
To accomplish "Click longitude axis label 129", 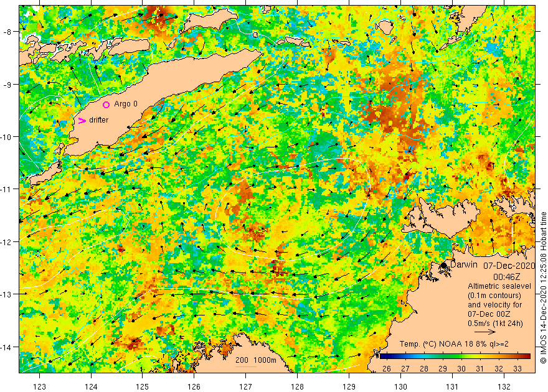I will 349,386.
